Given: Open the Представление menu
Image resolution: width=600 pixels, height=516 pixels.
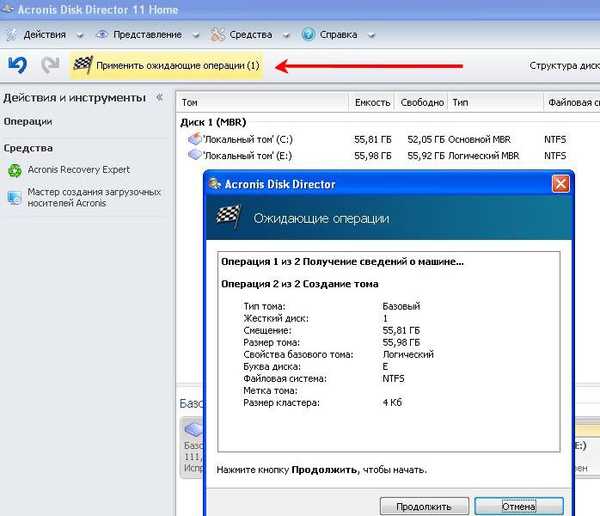Looking at the screenshot, I should tap(147, 35).
